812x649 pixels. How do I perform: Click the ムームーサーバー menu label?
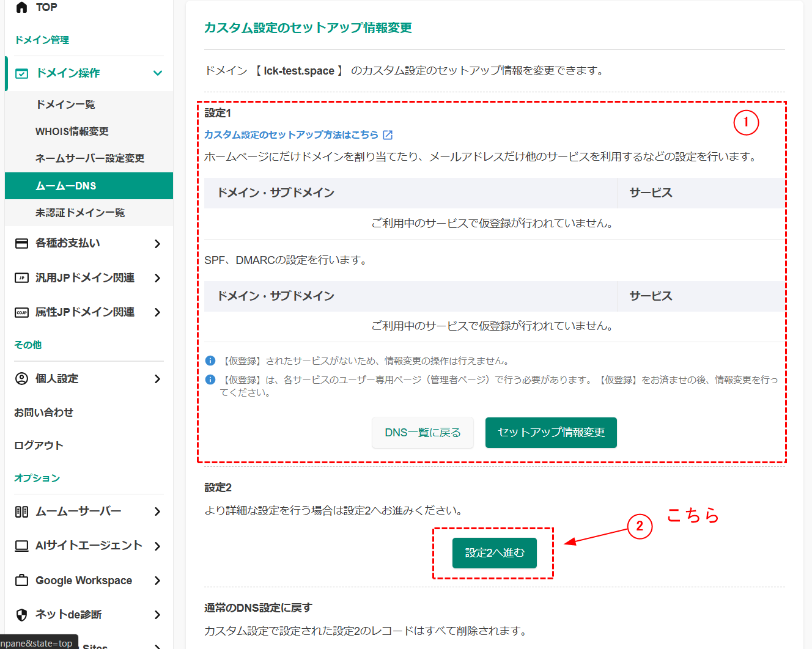tap(78, 512)
